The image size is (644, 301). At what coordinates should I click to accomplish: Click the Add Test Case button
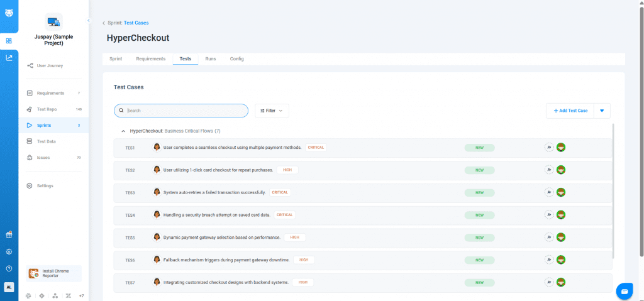[x=570, y=111]
